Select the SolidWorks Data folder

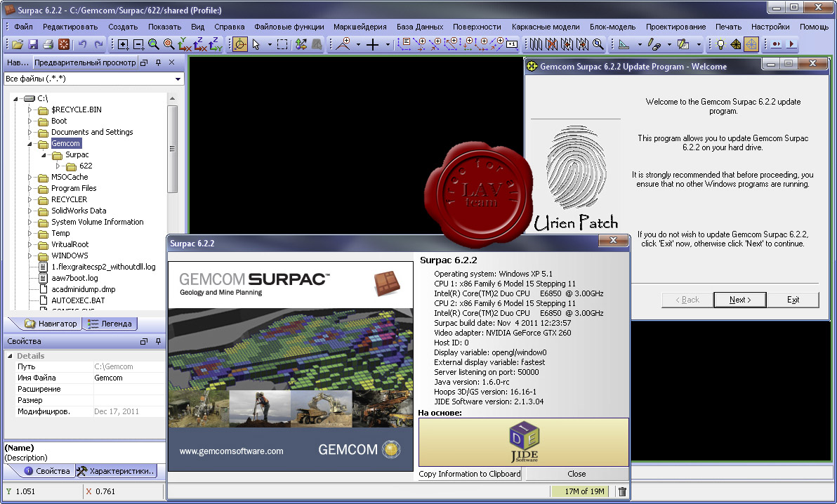[79, 211]
